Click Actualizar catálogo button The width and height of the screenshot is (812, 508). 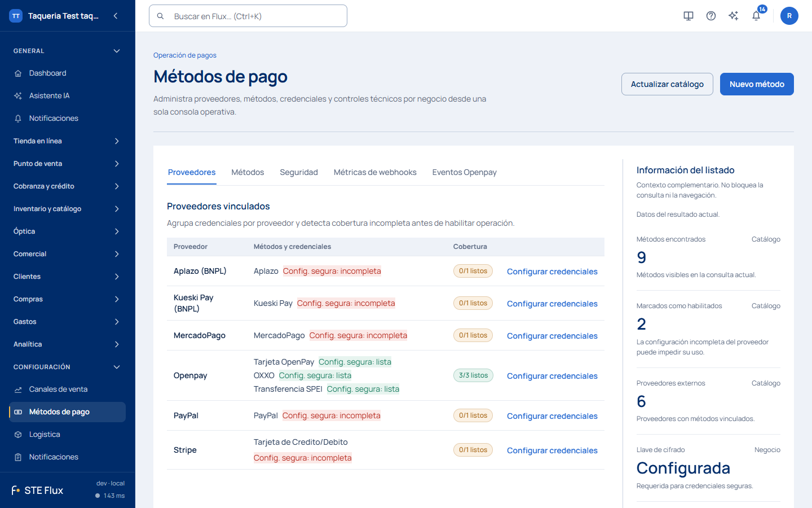pos(667,84)
